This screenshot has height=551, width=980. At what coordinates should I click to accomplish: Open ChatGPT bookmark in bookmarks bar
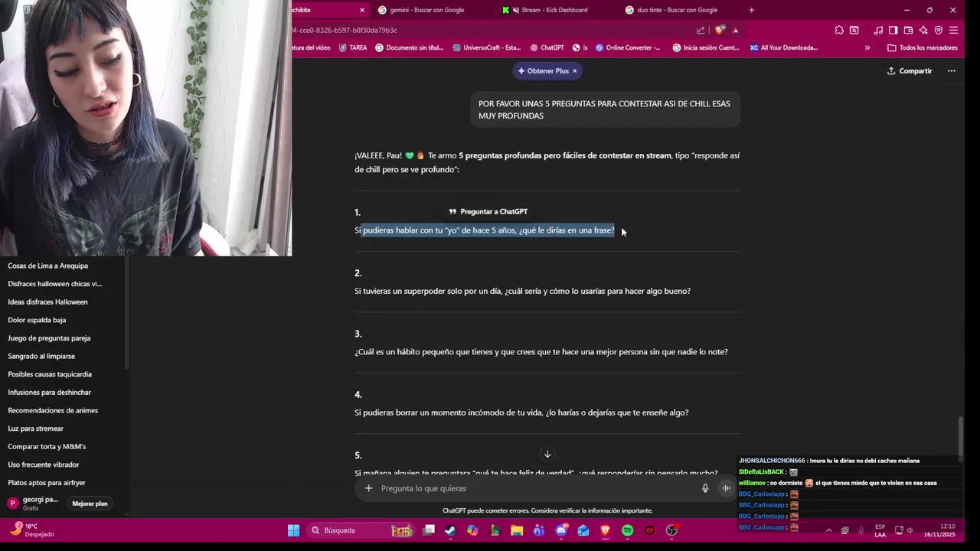[x=547, y=47]
